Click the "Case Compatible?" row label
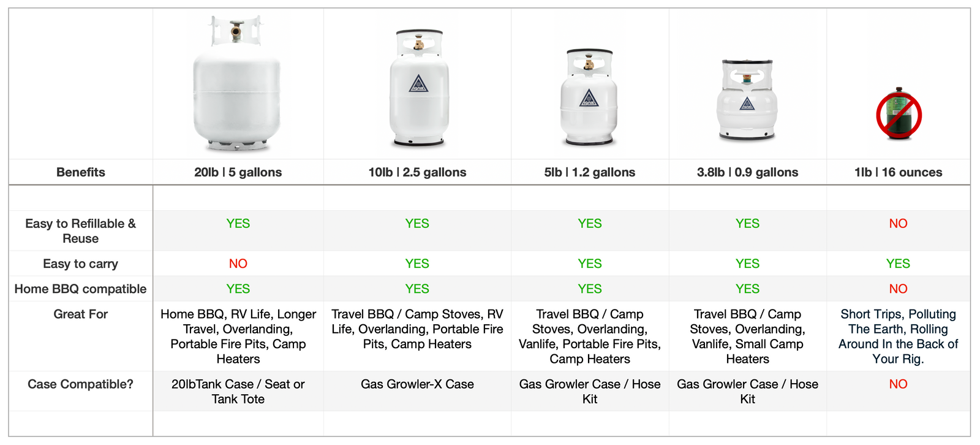Viewport: 980px width, 445px height. pos(80,384)
